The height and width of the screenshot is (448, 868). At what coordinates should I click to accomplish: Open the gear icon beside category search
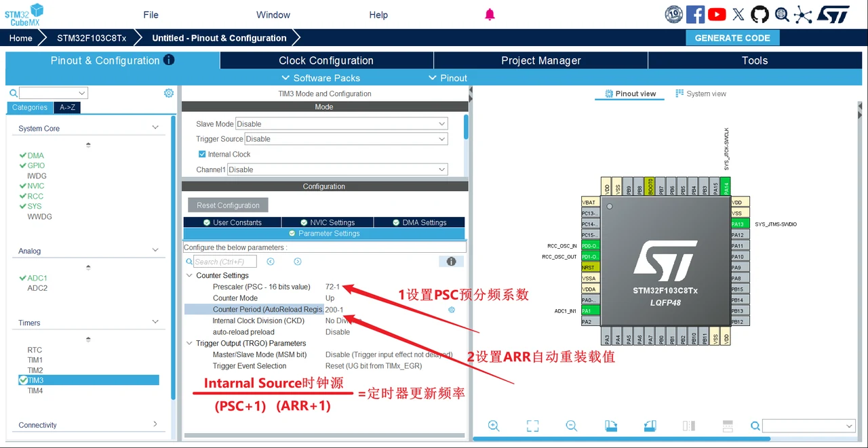click(x=169, y=93)
